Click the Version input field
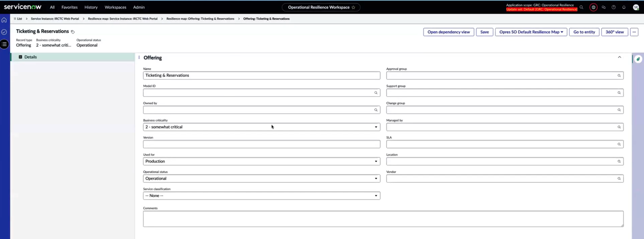 click(262, 144)
